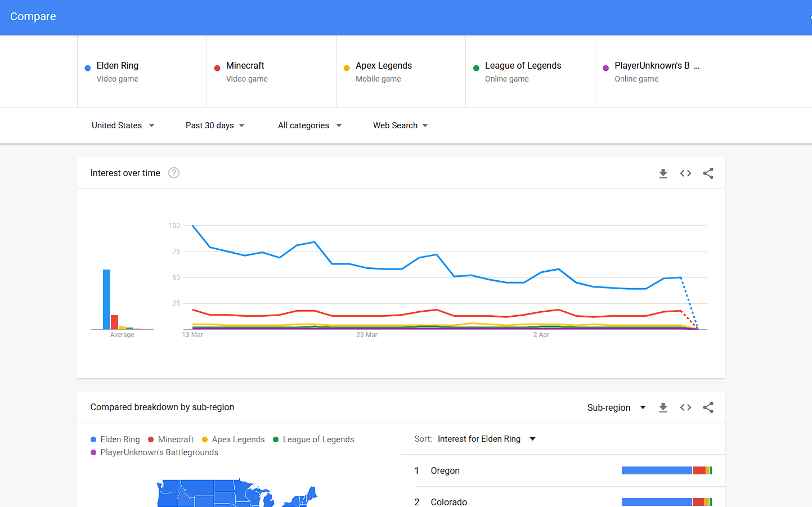Click the green League of Legends dot

coord(476,68)
